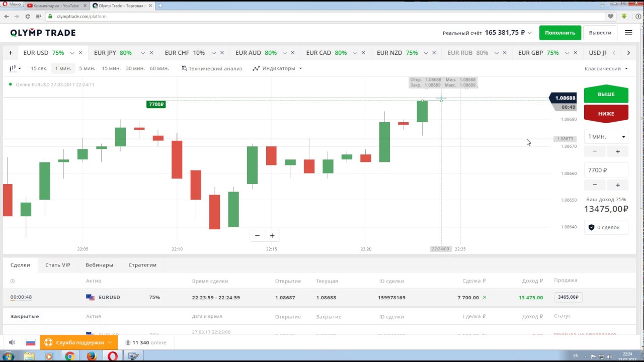Screen dimensions: 644x362
Task: Open Классический platform mode dropdown
Action: click(606, 68)
